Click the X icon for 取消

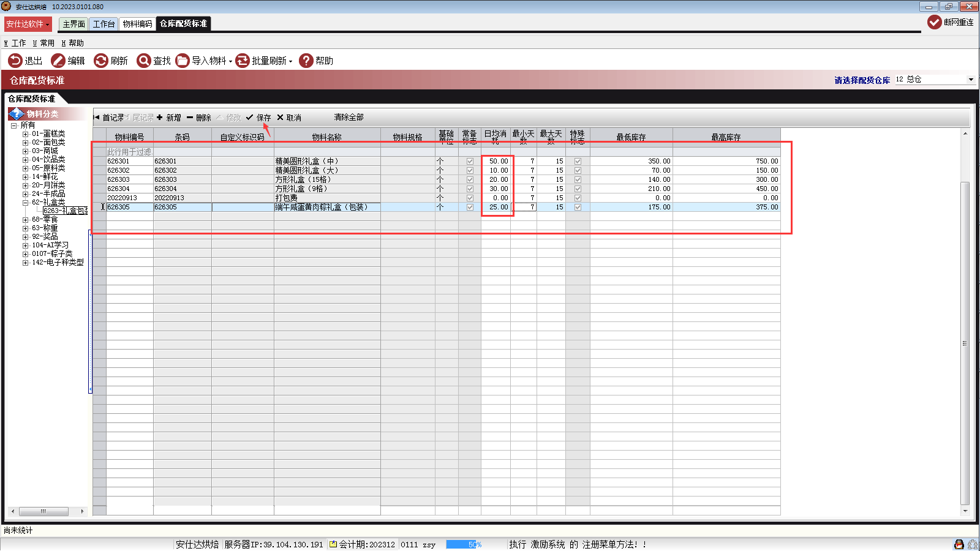[281, 118]
